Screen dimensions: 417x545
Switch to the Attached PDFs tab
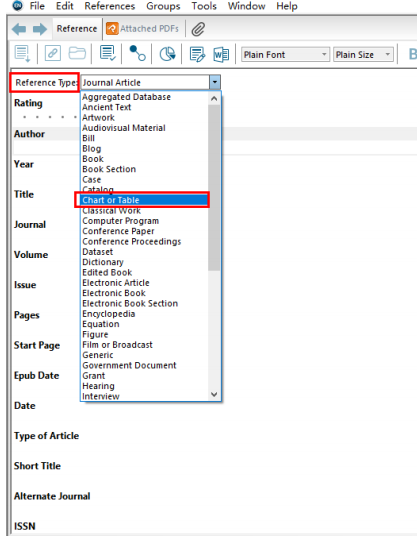point(143,29)
